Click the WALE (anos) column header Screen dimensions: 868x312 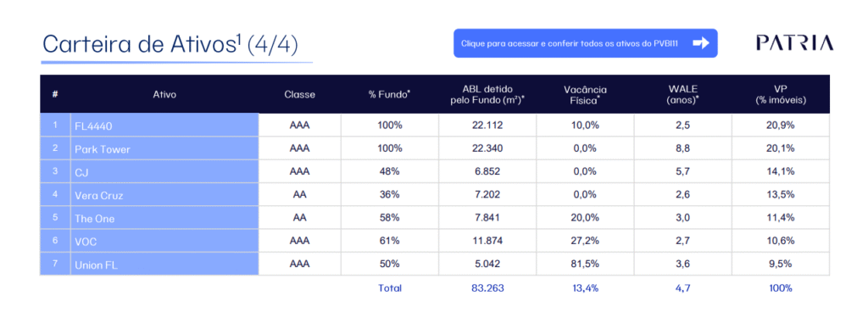click(682, 95)
